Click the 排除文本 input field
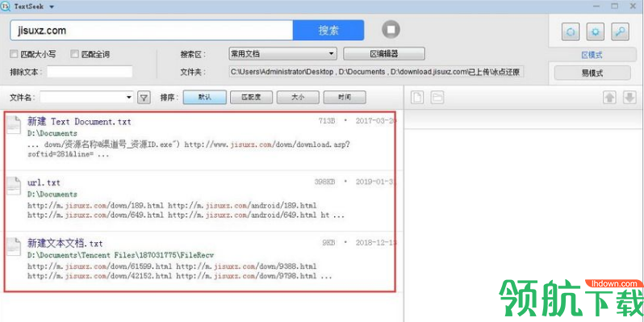This screenshot has width=644, height=322. coord(90,72)
